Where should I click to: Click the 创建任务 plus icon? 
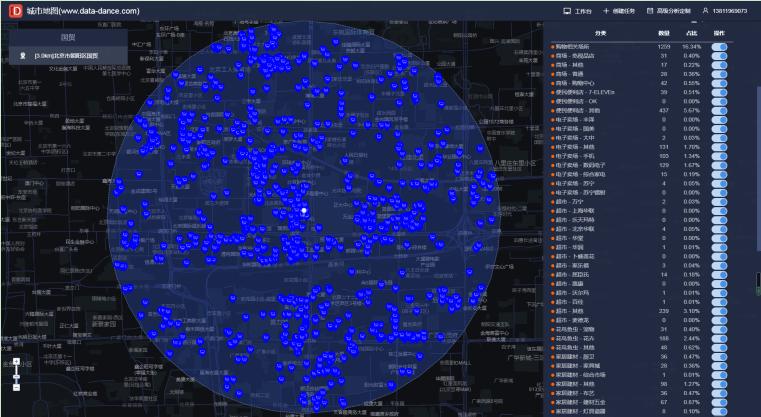607,11
